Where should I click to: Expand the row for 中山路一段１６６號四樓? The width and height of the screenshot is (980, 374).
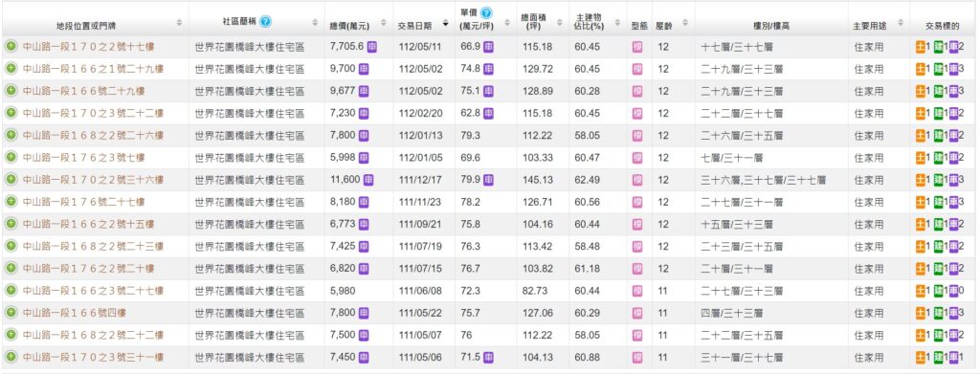[11, 312]
